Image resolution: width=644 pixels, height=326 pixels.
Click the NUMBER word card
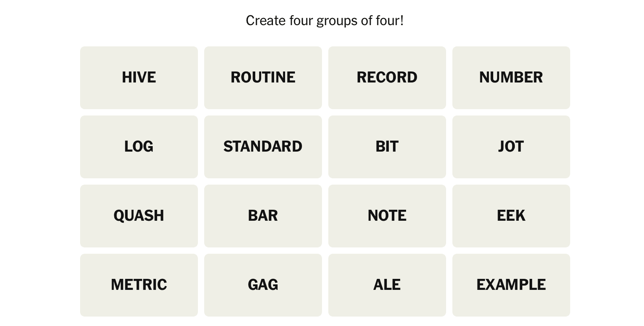pyautogui.click(x=511, y=77)
